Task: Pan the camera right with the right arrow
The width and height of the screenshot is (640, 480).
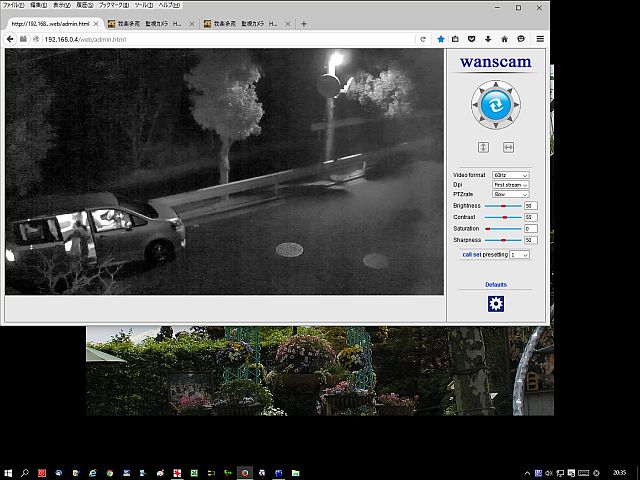Action: pos(517,105)
